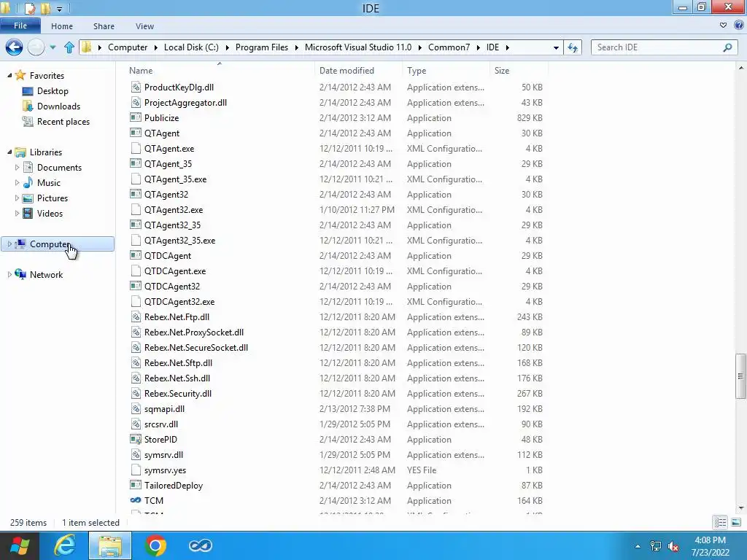Select the StorePID application icon

[x=136, y=439]
